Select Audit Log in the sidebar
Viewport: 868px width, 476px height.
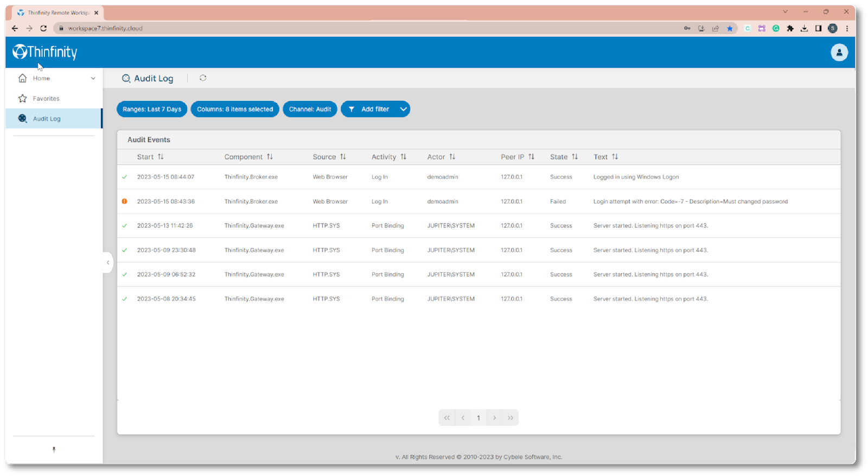click(x=47, y=119)
